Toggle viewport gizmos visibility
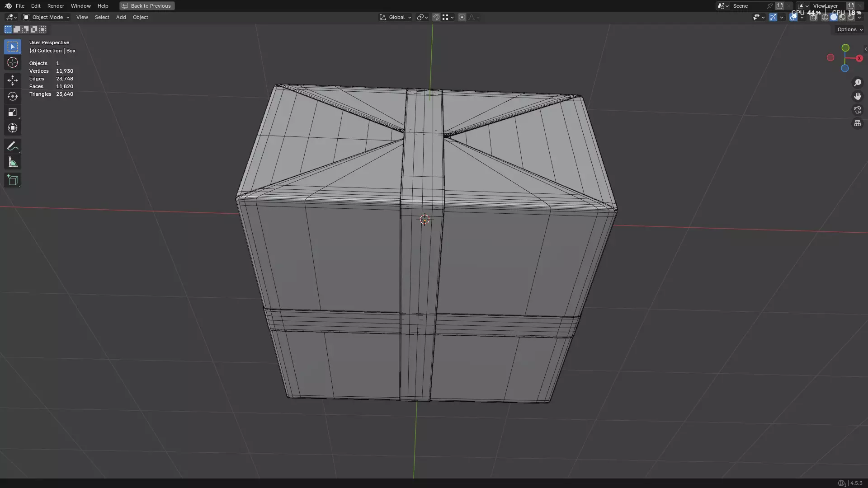Image resolution: width=868 pixels, height=488 pixels. (773, 17)
